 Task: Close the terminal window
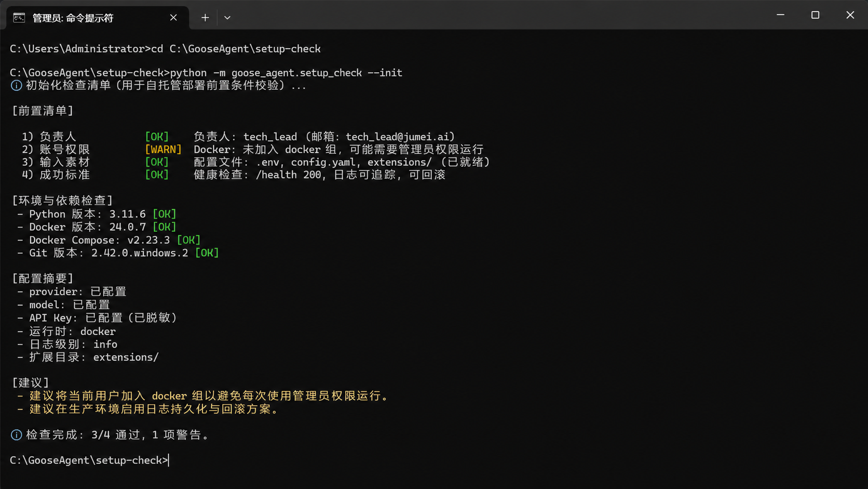coord(850,15)
